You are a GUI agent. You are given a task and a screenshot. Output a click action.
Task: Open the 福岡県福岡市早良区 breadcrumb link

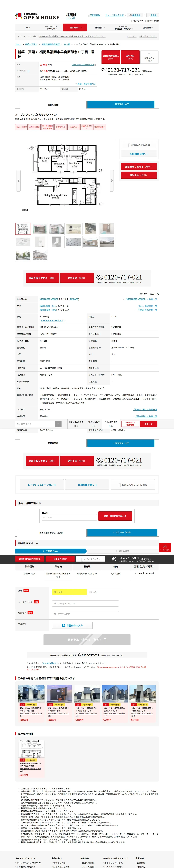click(x=51, y=44)
